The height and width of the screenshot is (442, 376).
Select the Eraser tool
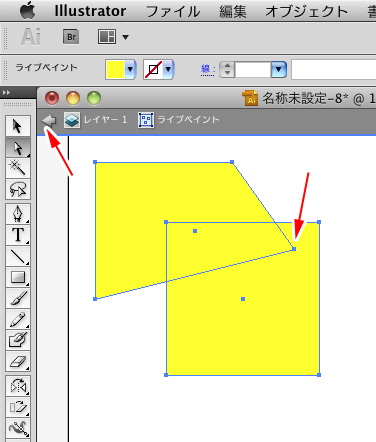click(18, 361)
